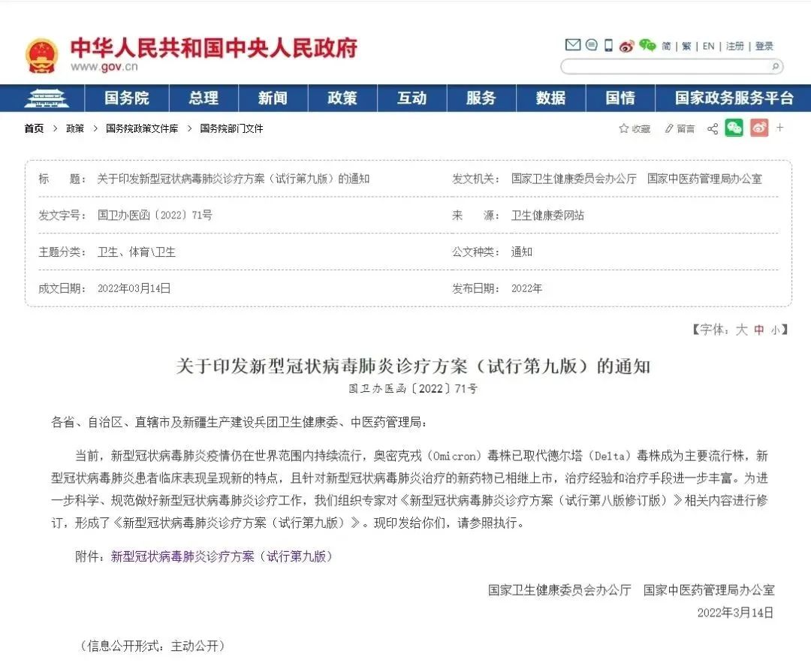Viewport: 811px width, 672px height.
Task: Open the 国务院 menu
Action: (x=127, y=98)
